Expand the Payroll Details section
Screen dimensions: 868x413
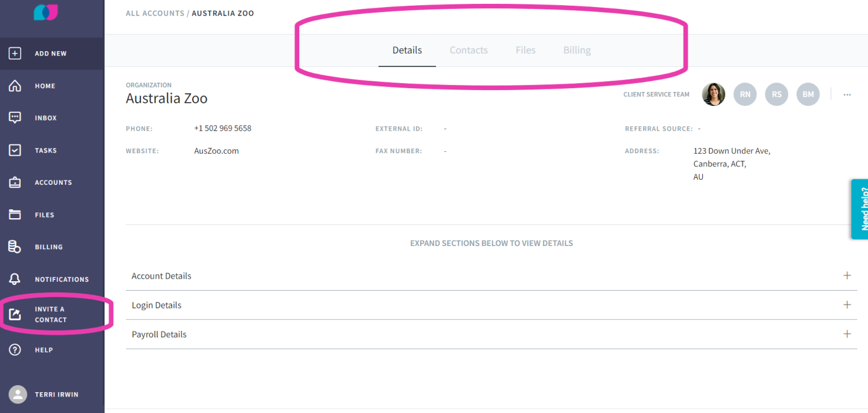[847, 334]
